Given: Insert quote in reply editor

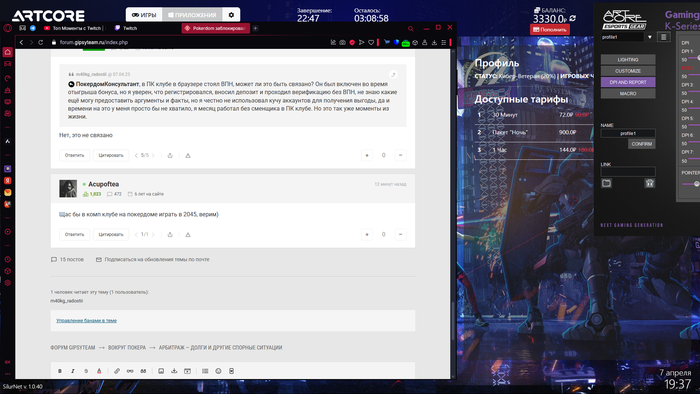Looking at the screenshot, I should (x=143, y=371).
